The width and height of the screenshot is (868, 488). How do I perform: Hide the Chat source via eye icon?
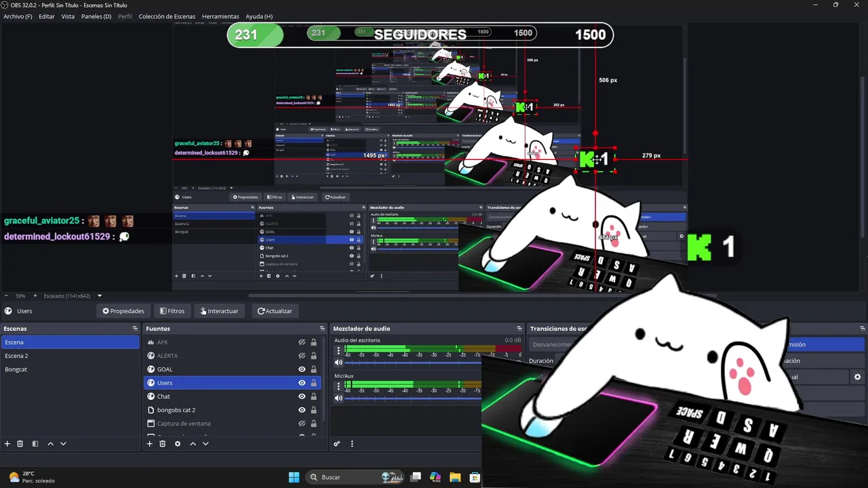tap(302, 396)
